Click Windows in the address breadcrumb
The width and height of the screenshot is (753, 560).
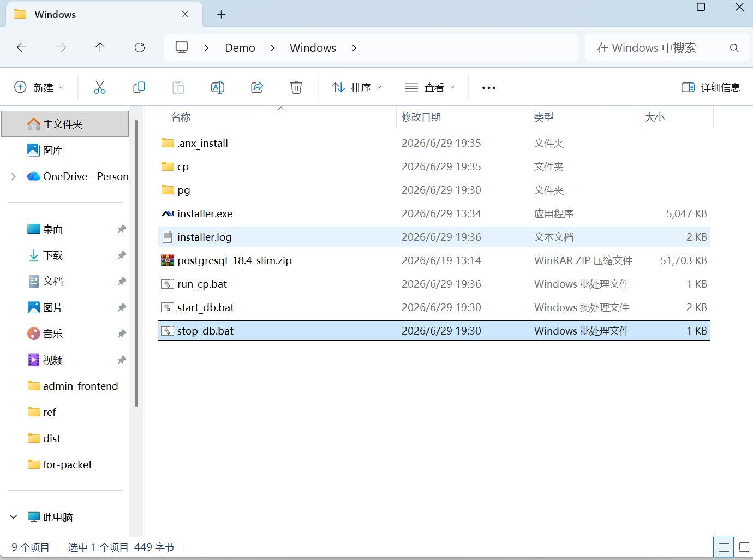[x=313, y=48]
